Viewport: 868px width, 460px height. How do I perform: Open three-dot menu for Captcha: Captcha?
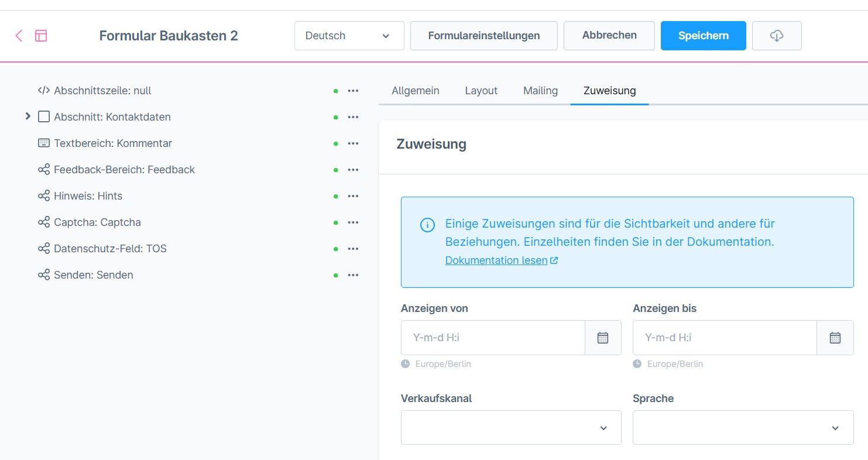[x=353, y=222]
